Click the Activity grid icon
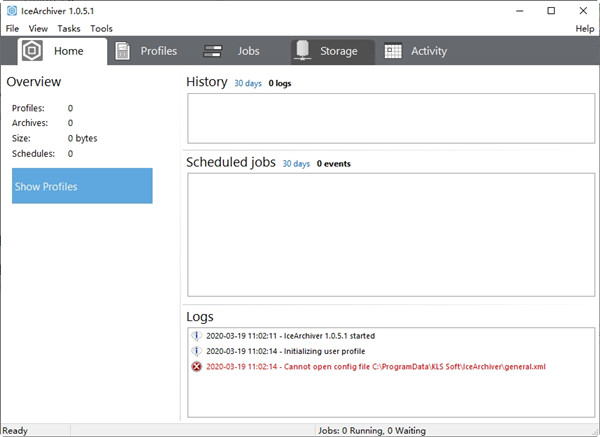Viewport: 600px width, 437px height. pyautogui.click(x=393, y=51)
